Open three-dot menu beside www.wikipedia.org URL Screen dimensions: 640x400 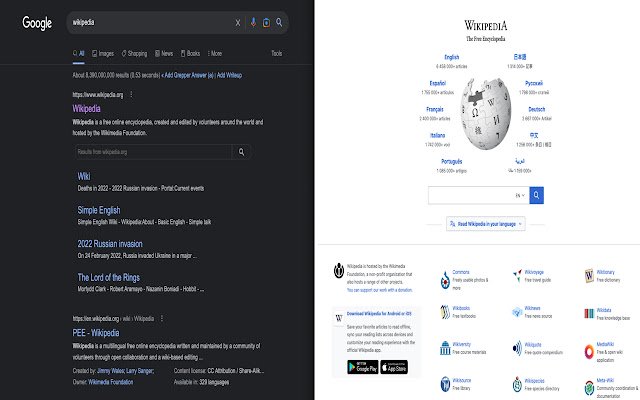point(131,95)
